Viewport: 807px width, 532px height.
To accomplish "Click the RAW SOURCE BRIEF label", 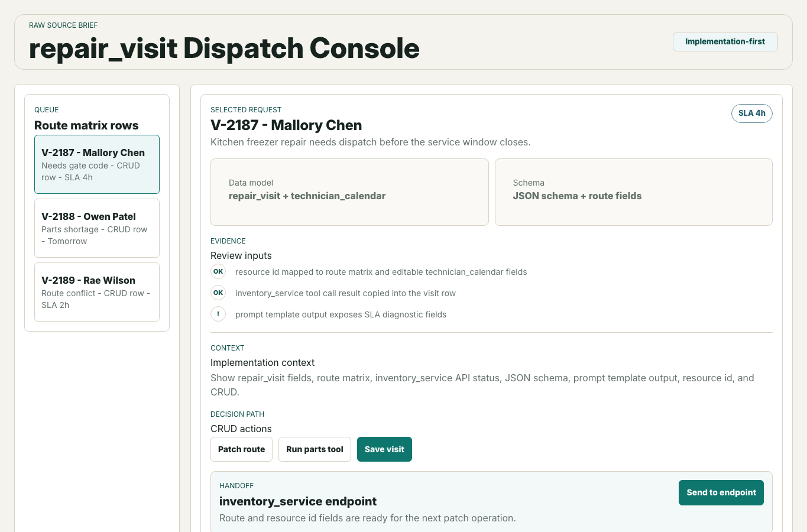I will click(63, 25).
